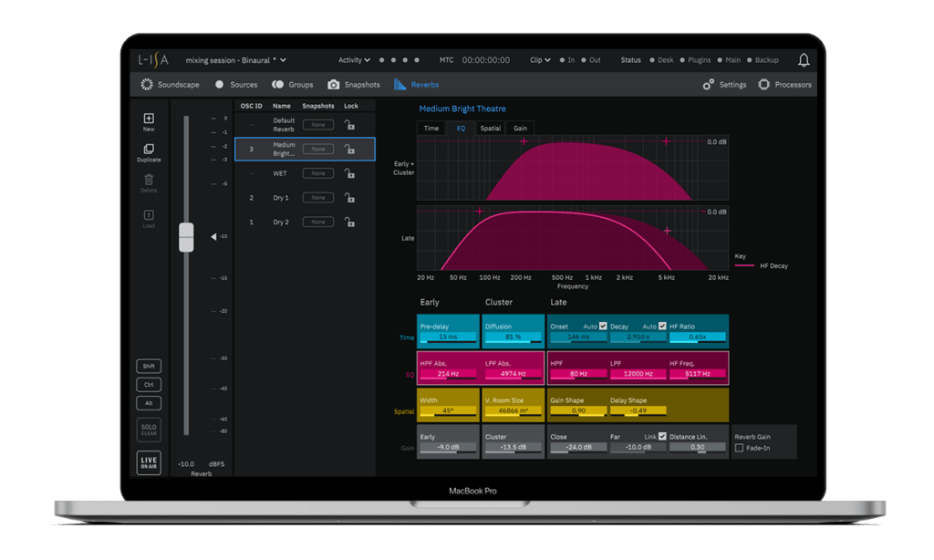
Task: Click the V. Room Size field
Action: coord(513,411)
